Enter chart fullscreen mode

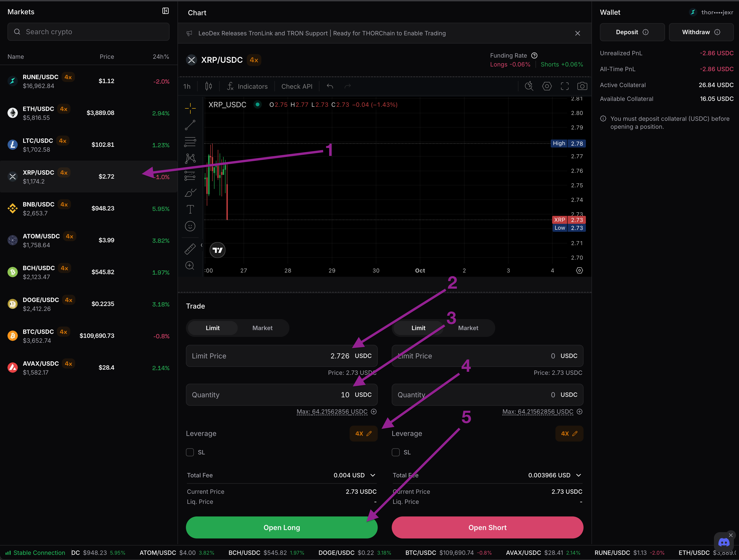tap(565, 86)
